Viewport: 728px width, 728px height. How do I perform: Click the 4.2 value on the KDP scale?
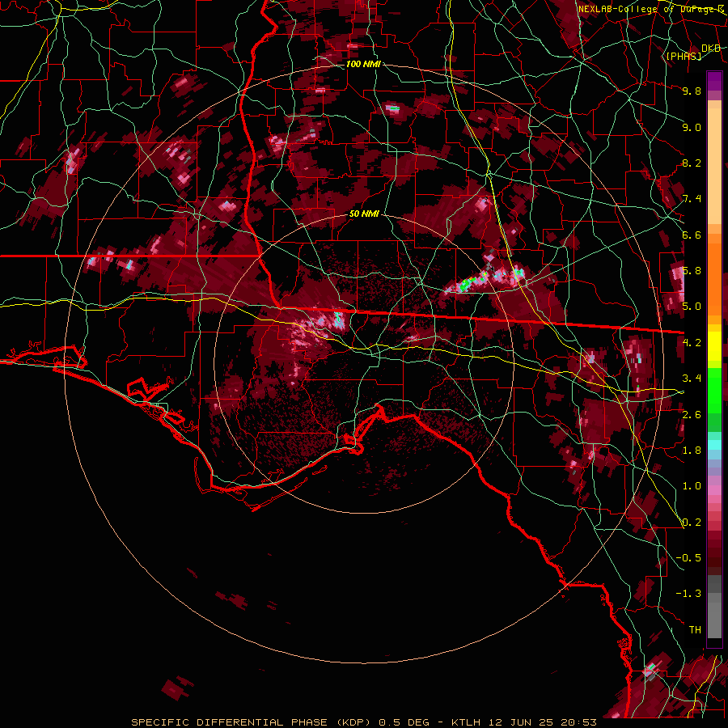(692, 343)
